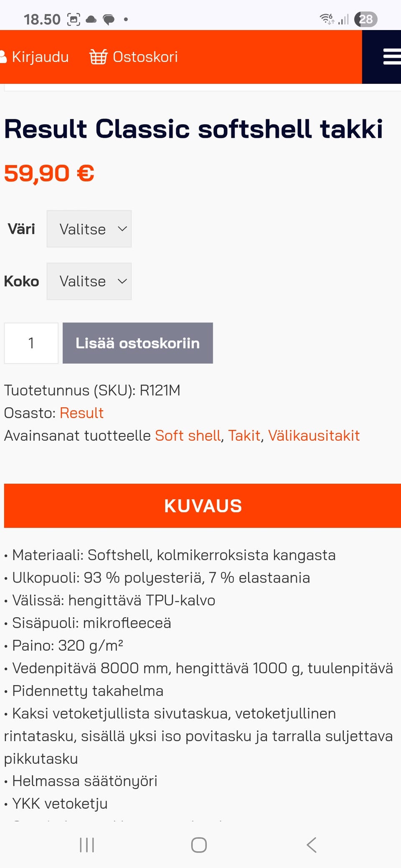Tap the battery indicator showing 28
This screenshot has height=868, width=401.
click(365, 18)
